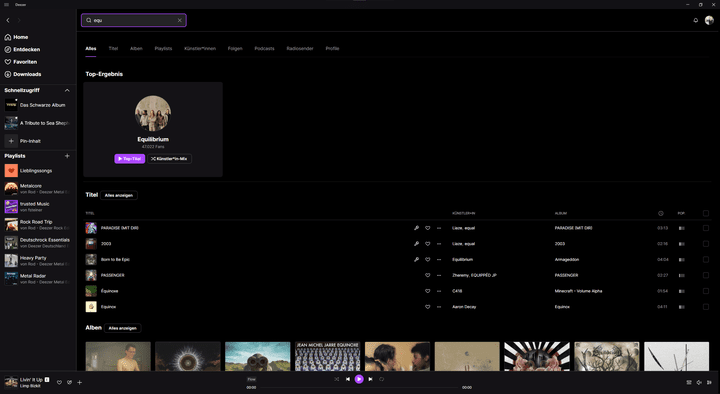The image size is (720, 394).
Task: Open three-dot options for the PASSENGER track
Action: pos(439,276)
